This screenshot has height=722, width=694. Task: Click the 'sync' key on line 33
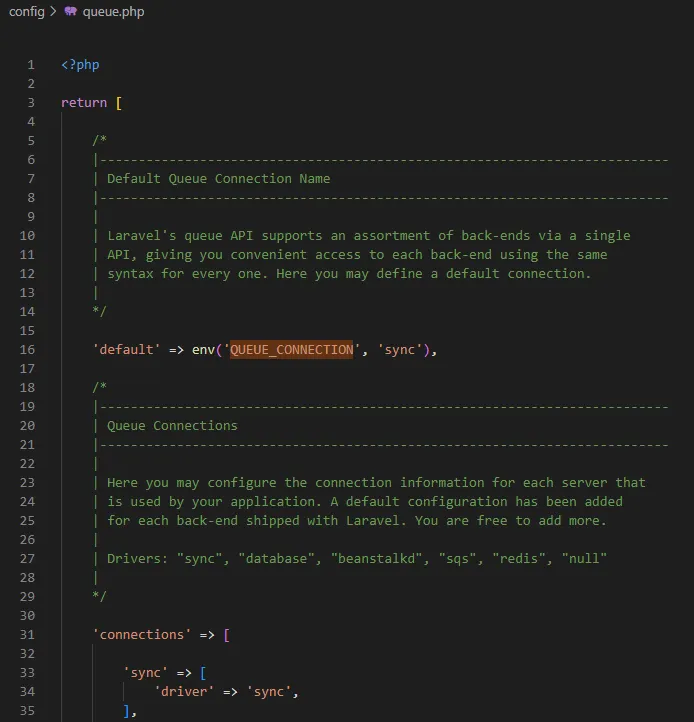click(146, 673)
